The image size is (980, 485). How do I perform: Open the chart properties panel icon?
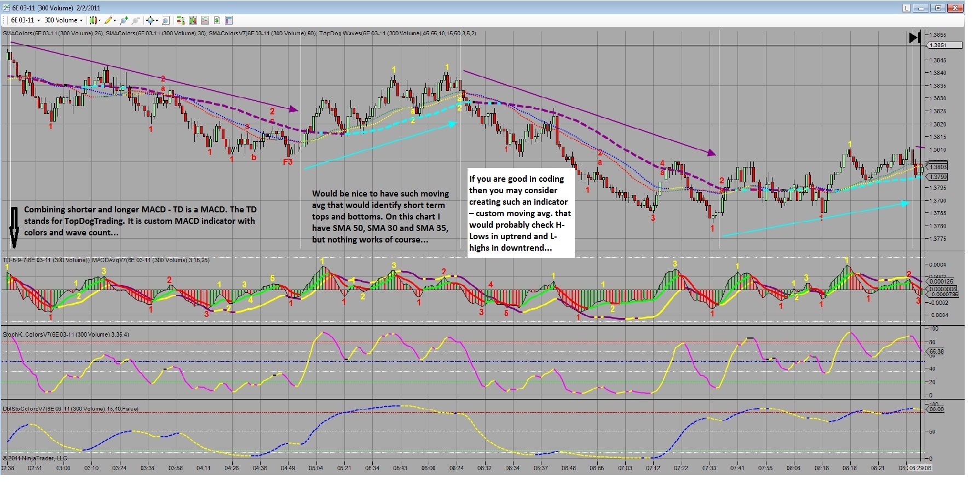pos(229,20)
